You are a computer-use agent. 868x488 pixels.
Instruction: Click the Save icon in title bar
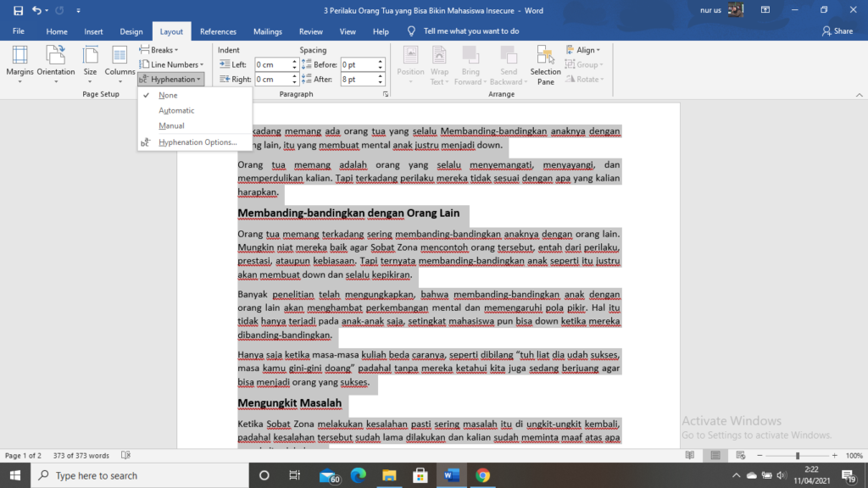click(x=18, y=10)
